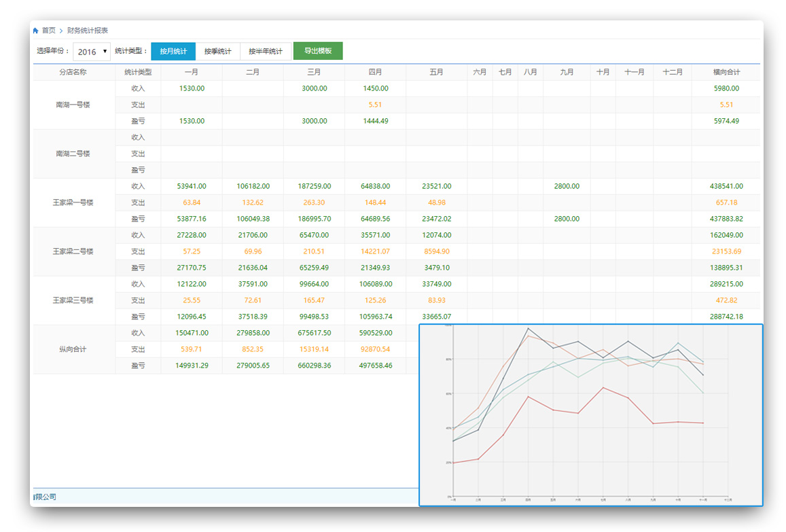Click the home icon in the breadcrumb

35,31
